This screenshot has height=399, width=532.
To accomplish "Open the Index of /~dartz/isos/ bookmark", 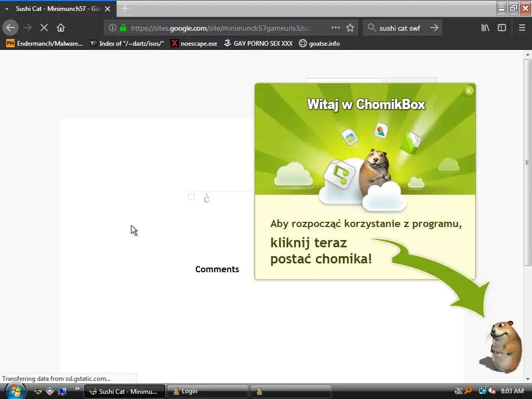I will tap(127, 44).
